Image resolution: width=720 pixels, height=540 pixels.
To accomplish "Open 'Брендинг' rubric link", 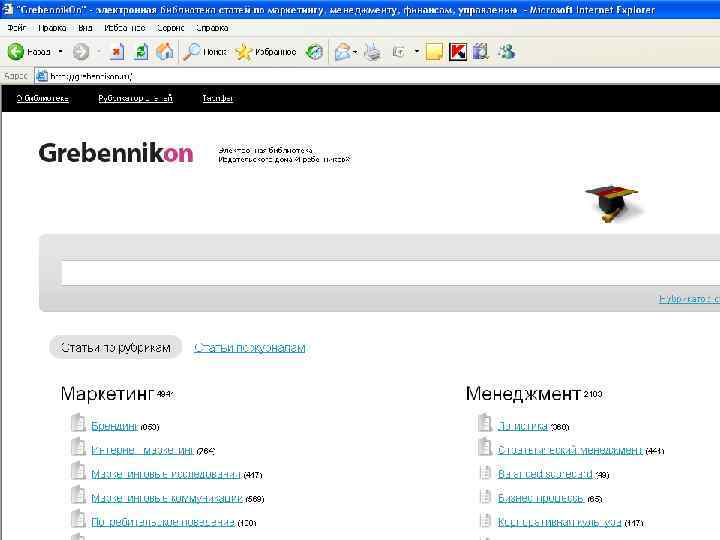I will pos(114,426).
